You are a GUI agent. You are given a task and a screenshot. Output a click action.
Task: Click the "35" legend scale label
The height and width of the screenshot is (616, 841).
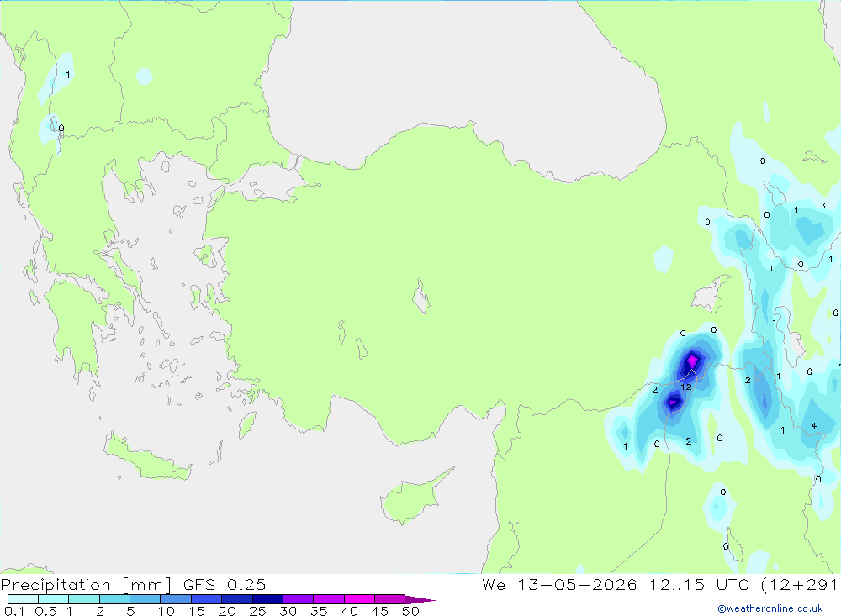click(319, 611)
